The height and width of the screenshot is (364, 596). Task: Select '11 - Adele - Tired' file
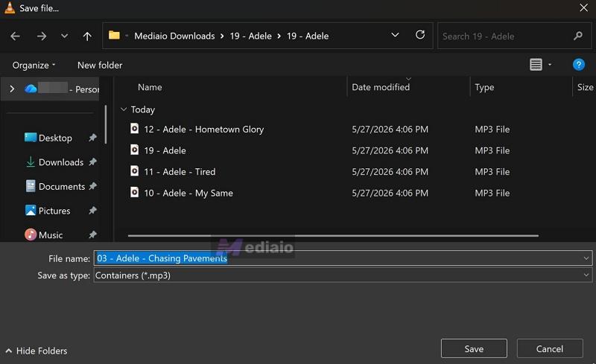[180, 172]
